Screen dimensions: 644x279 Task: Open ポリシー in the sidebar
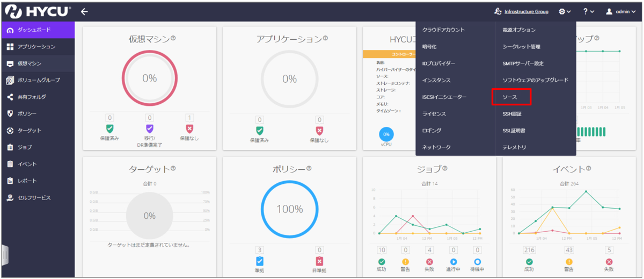click(38, 113)
